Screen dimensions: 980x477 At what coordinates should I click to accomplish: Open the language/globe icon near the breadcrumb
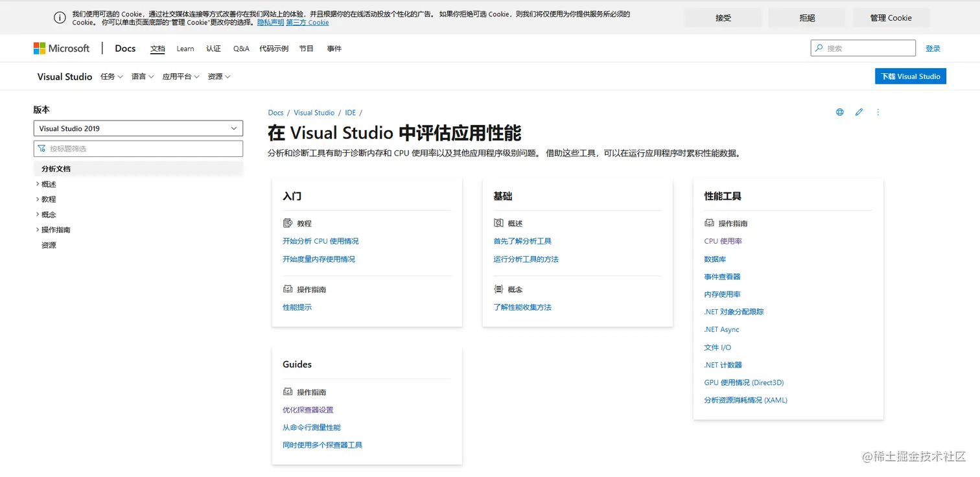pos(839,112)
